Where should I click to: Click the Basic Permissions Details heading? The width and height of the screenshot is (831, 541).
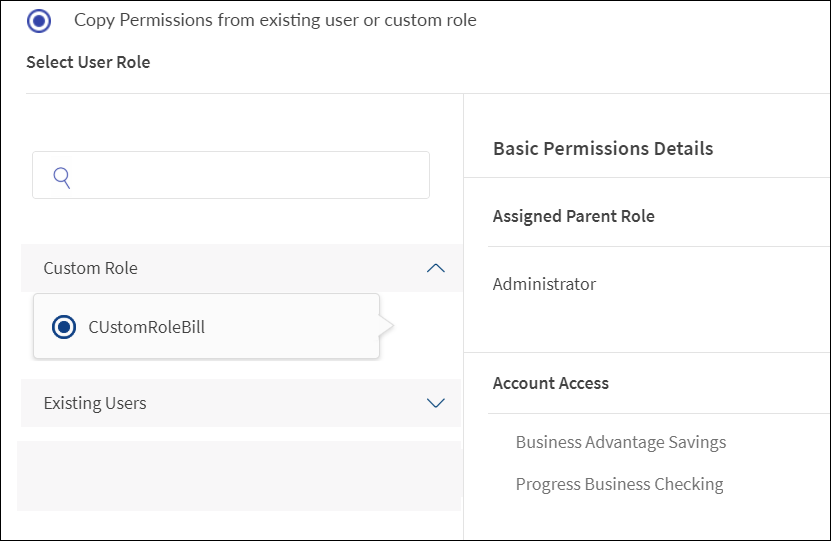coord(603,149)
